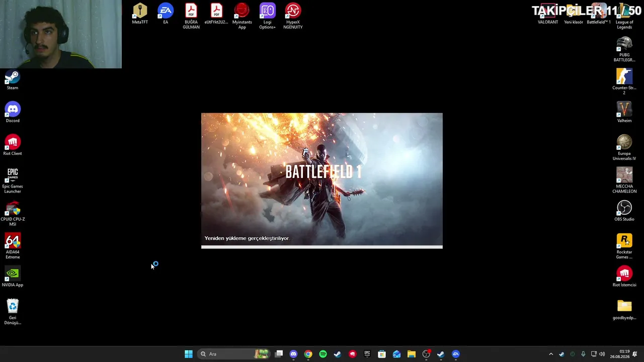644x362 pixels.
Task: Select the MECCHA CHAMELEON desktop icon
Action: (624, 180)
